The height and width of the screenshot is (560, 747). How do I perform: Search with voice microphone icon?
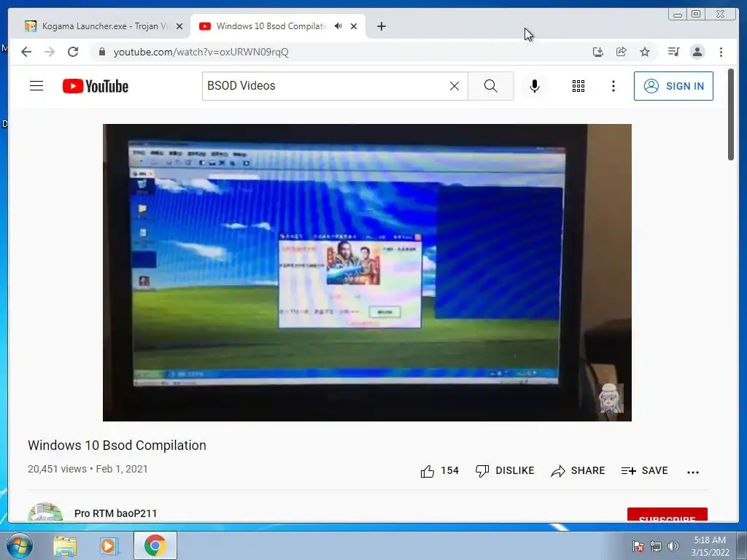pos(535,86)
